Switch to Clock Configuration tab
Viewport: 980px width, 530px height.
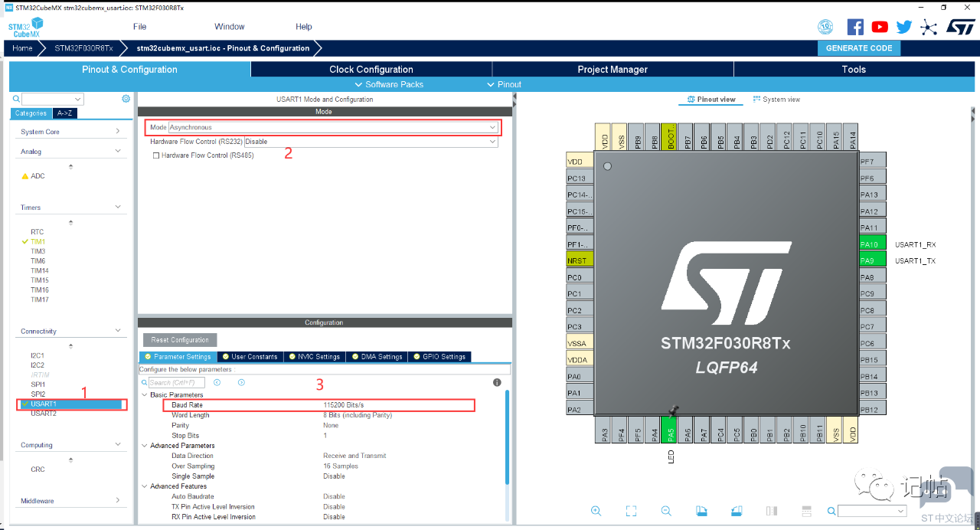[371, 70]
